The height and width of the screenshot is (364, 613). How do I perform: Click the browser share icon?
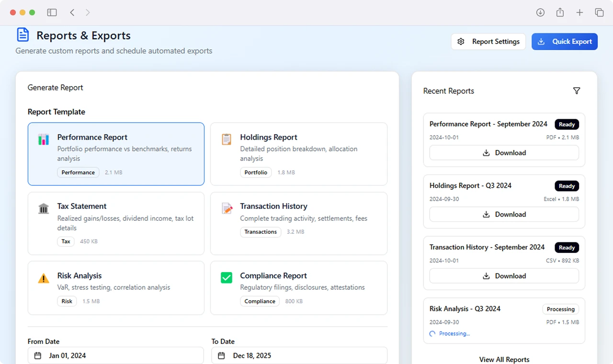(560, 12)
